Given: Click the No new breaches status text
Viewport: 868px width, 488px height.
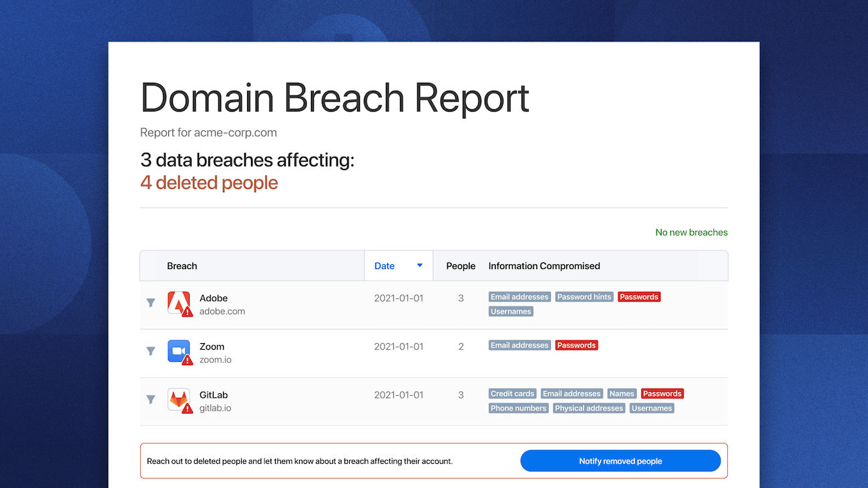Looking at the screenshot, I should [691, 232].
